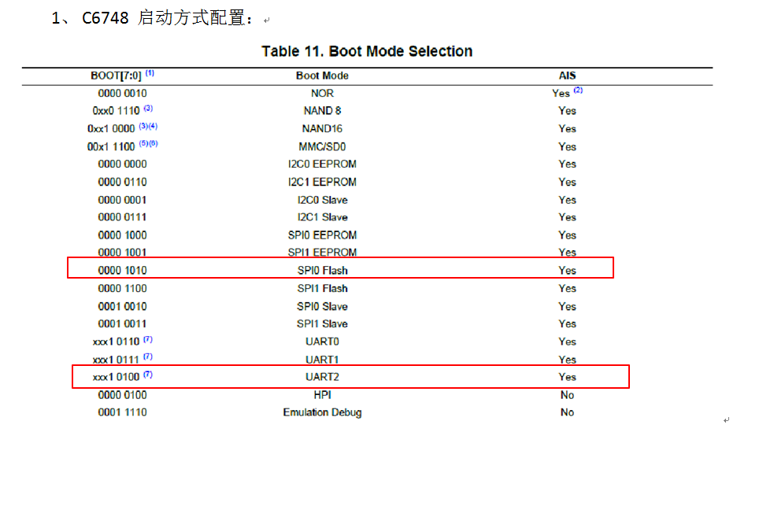Image resolution: width=774 pixels, height=532 pixels.
Task: Open footnote (2) next to the NOR Yes
Action: pos(580,90)
